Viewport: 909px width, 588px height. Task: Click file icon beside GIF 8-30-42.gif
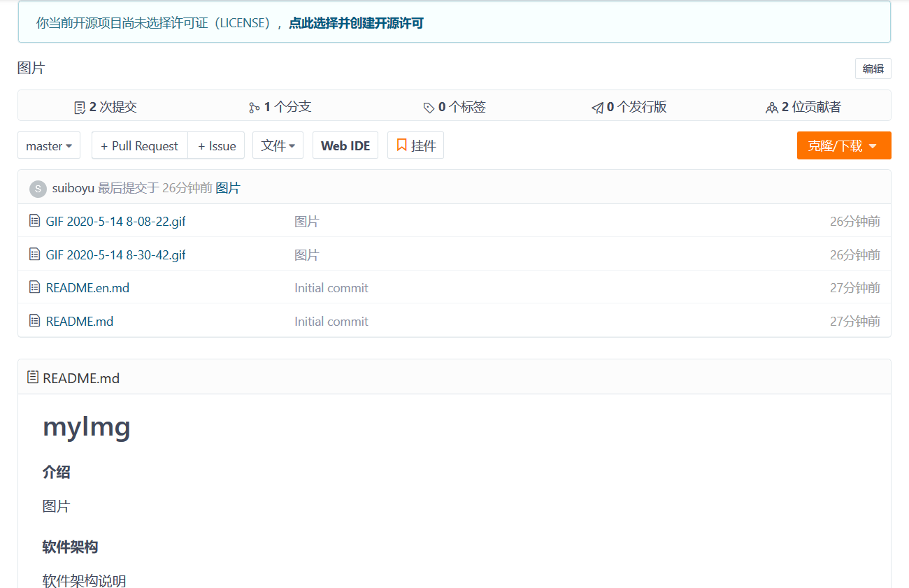click(x=34, y=254)
